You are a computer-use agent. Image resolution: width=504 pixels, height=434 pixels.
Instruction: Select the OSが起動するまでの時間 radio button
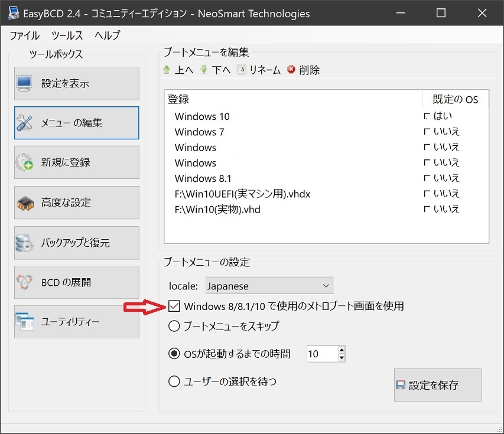(x=174, y=354)
